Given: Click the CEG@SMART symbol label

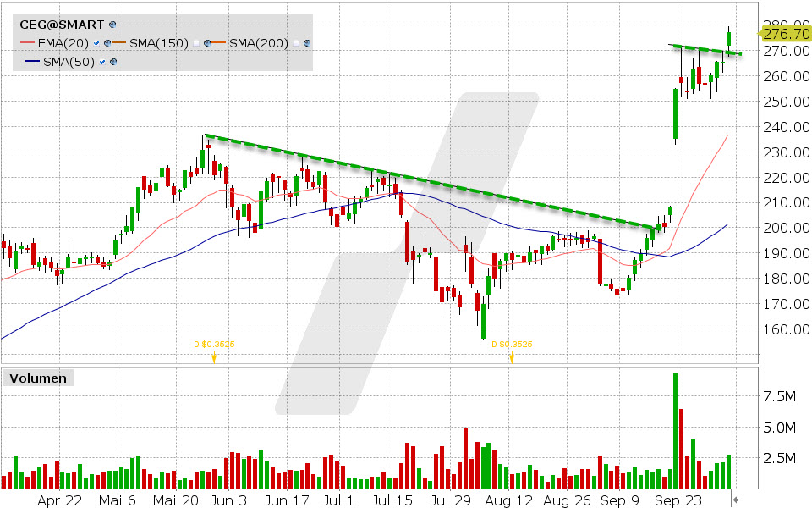Looking at the screenshot, I should tap(62, 25).
